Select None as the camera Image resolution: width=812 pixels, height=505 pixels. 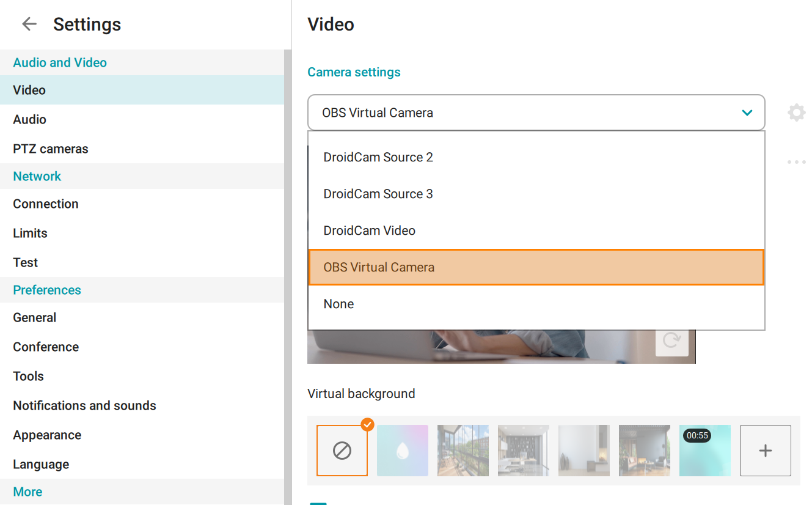pyautogui.click(x=338, y=304)
